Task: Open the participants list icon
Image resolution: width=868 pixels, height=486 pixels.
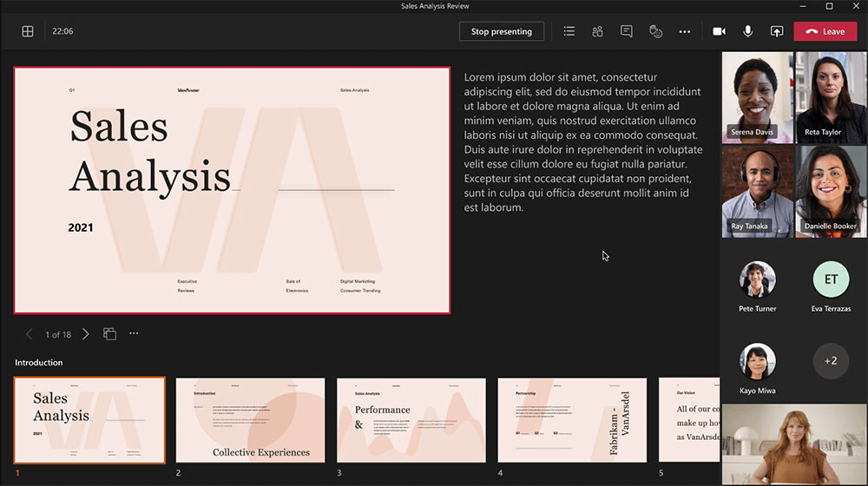Action: 569,31
